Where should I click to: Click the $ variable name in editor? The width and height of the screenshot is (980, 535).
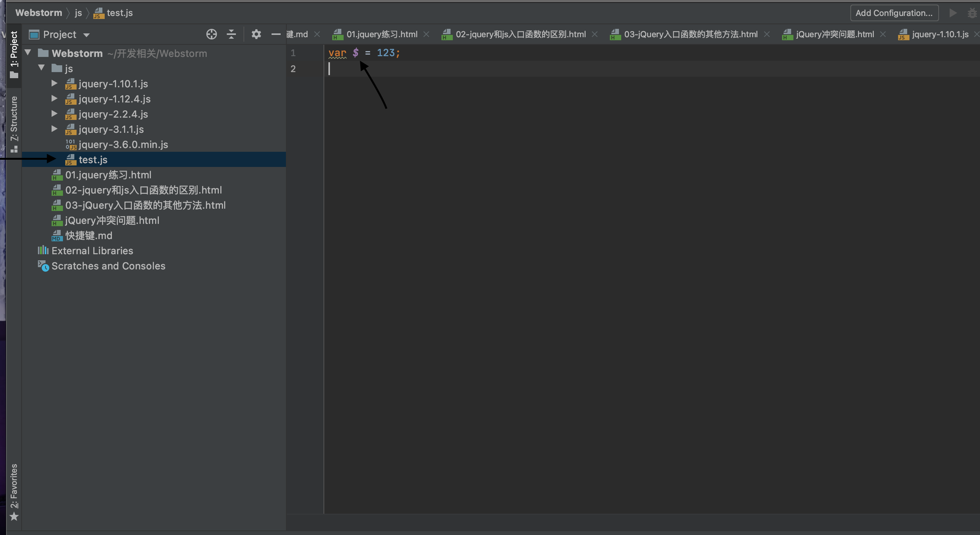(x=356, y=53)
